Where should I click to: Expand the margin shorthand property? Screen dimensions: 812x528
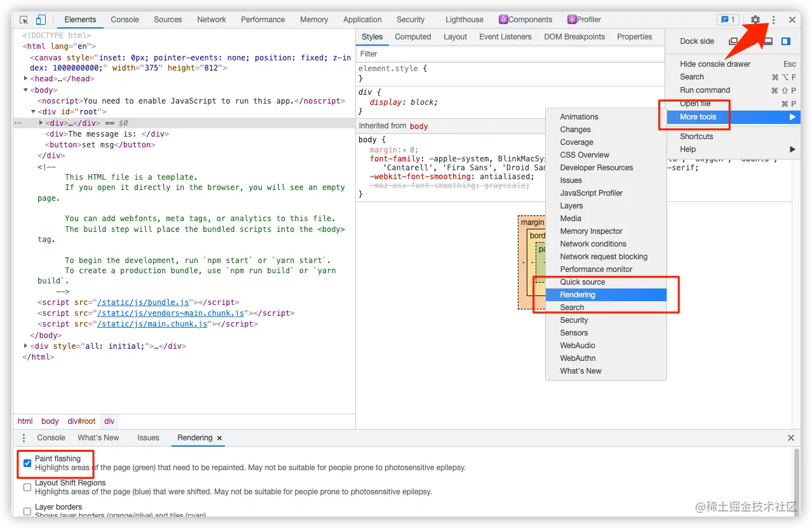[x=405, y=151]
